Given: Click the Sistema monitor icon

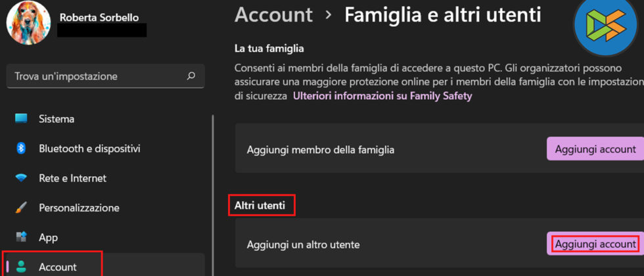Looking at the screenshot, I should pyautogui.click(x=21, y=119).
